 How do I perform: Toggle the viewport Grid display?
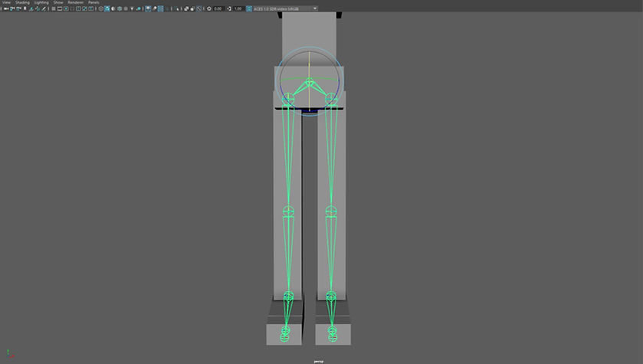click(x=54, y=8)
